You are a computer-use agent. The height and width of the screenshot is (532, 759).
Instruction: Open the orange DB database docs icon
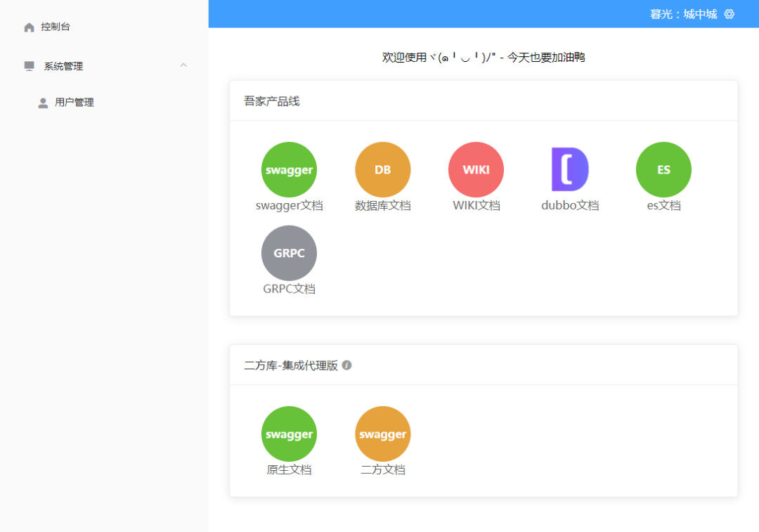[x=383, y=169]
